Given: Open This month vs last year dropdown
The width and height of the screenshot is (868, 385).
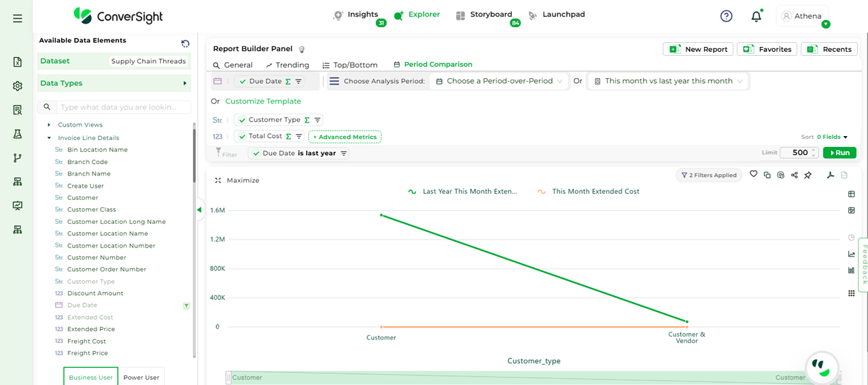Looking at the screenshot, I should [668, 81].
